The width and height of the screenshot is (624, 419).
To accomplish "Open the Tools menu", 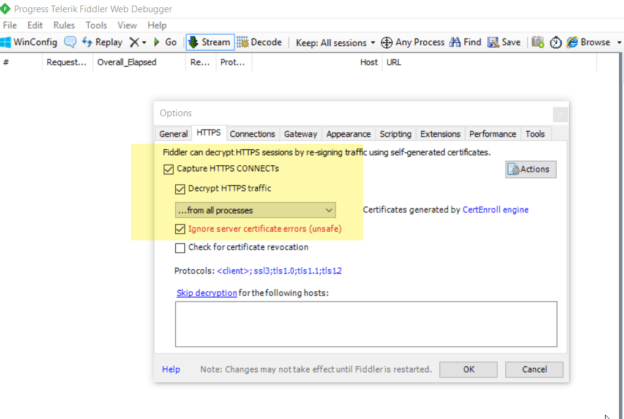I will 96,25.
